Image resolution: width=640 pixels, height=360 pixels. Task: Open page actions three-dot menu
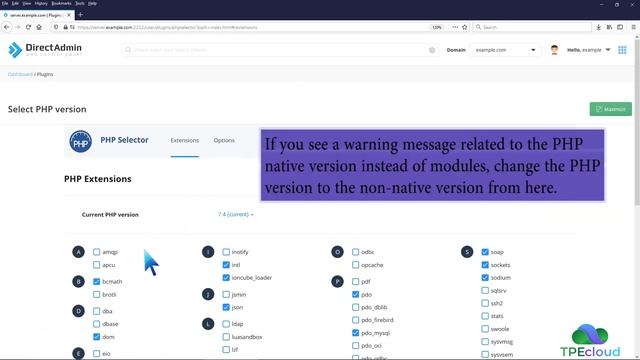click(455, 27)
